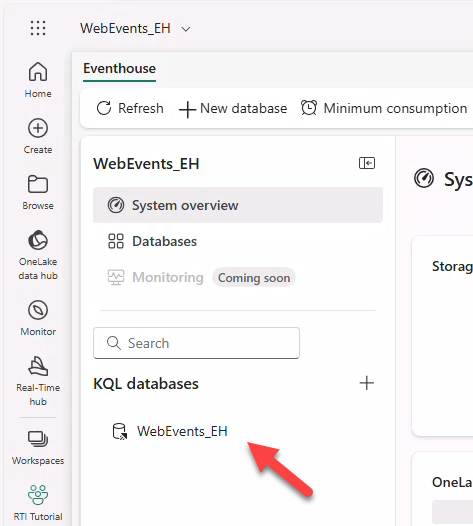Click Refresh in the toolbar
The height and width of the screenshot is (526, 473).
(x=130, y=108)
